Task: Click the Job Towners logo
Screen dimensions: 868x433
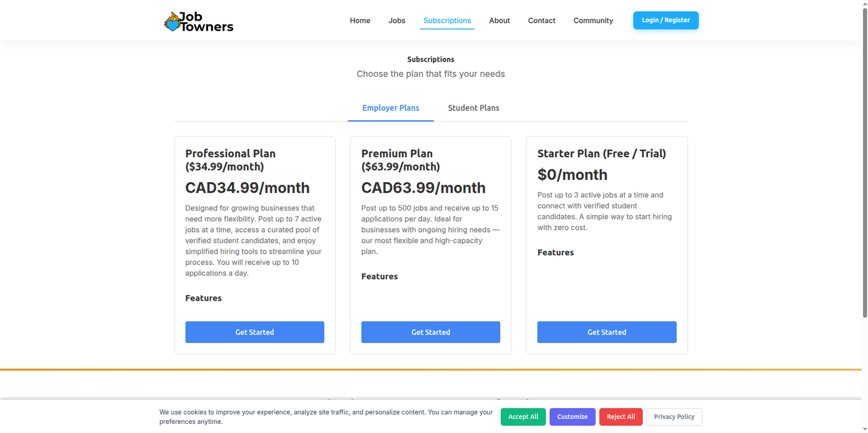Action: pos(199,22)
